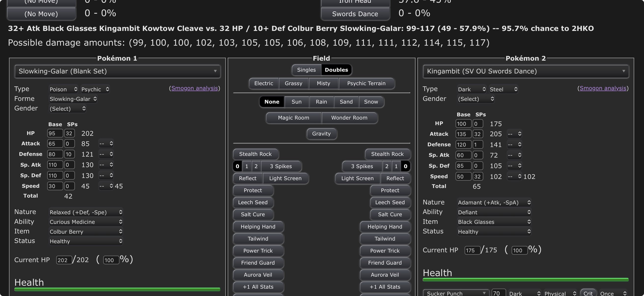Screen dimensions: 644x296
Task: Toggle right side Leech Seed
Action: [390, 202]
